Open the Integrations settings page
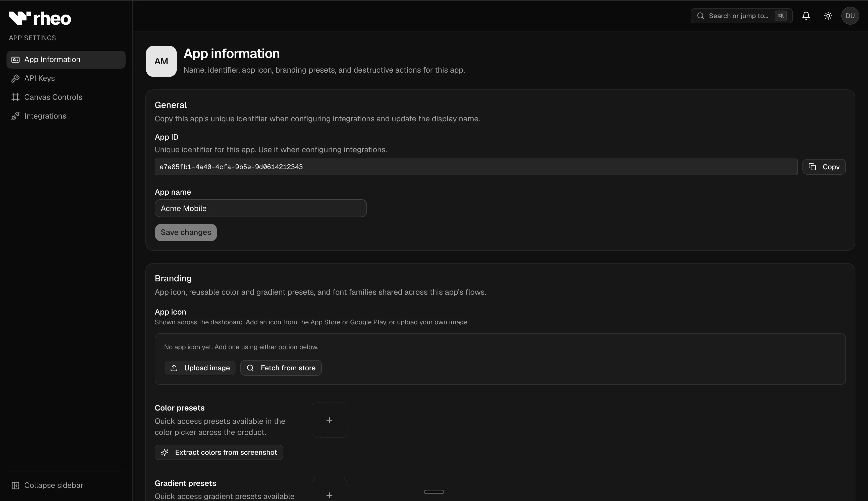868x501 pixels. [x=66, y=116]
